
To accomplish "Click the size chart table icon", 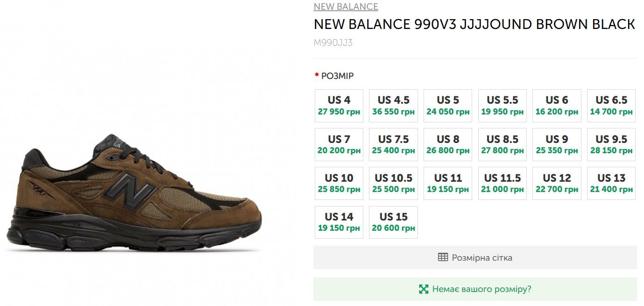I will coord(443,257).
